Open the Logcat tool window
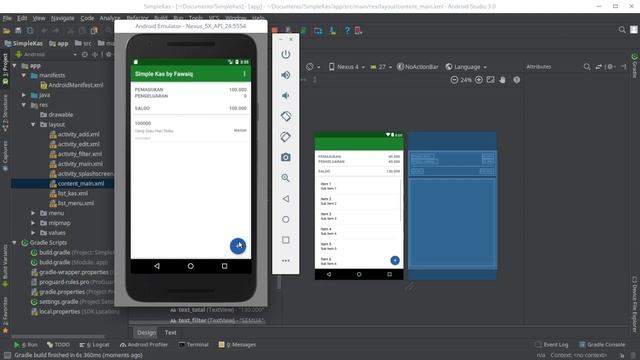 (x=94, y=344)
